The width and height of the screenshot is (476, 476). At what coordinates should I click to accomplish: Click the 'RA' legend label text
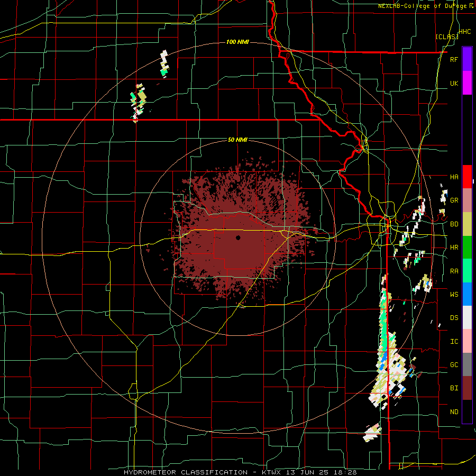tap(454, 271)
